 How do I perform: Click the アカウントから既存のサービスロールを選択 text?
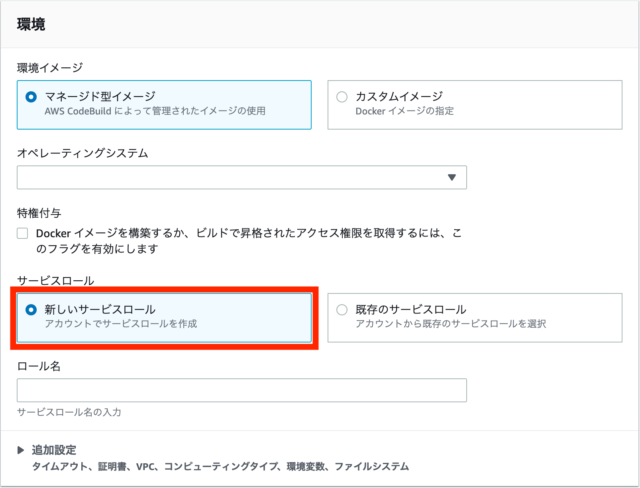[451, 324]
